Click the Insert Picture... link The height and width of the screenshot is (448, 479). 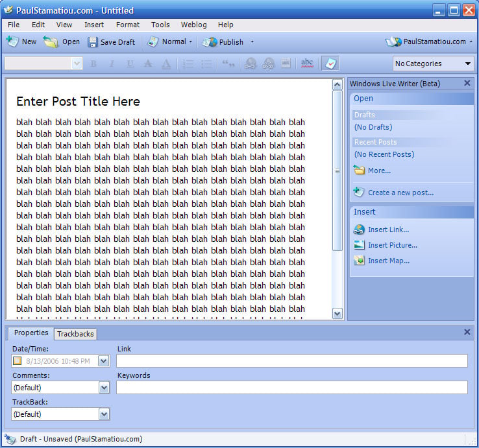point(393,245)
